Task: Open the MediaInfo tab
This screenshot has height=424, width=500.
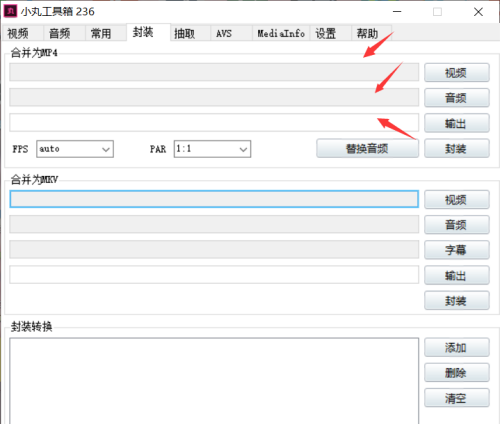Action: (281, 33)
